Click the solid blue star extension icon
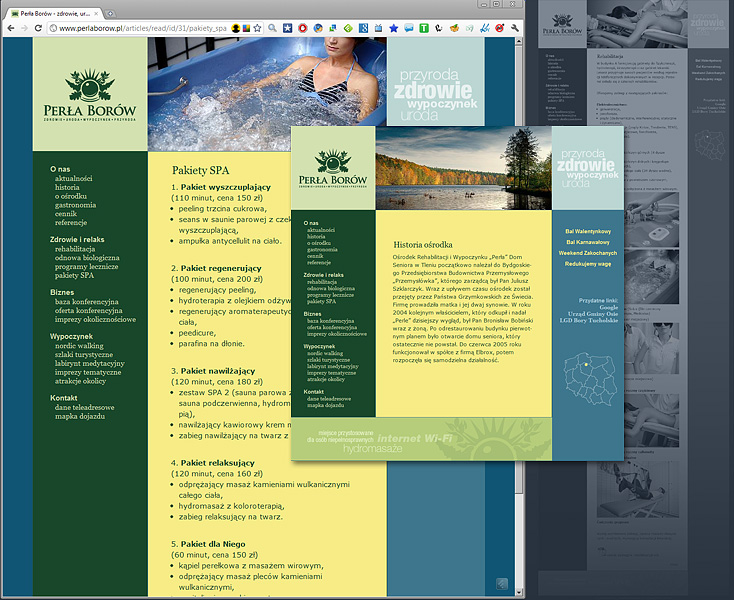734x600 pixels. (394, 28)
